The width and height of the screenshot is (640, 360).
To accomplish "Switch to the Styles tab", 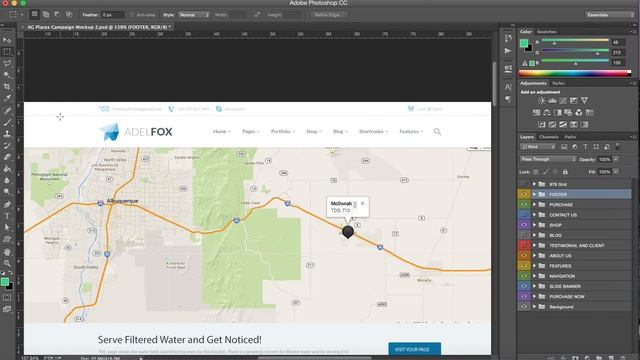I will (x=558, y=83).
